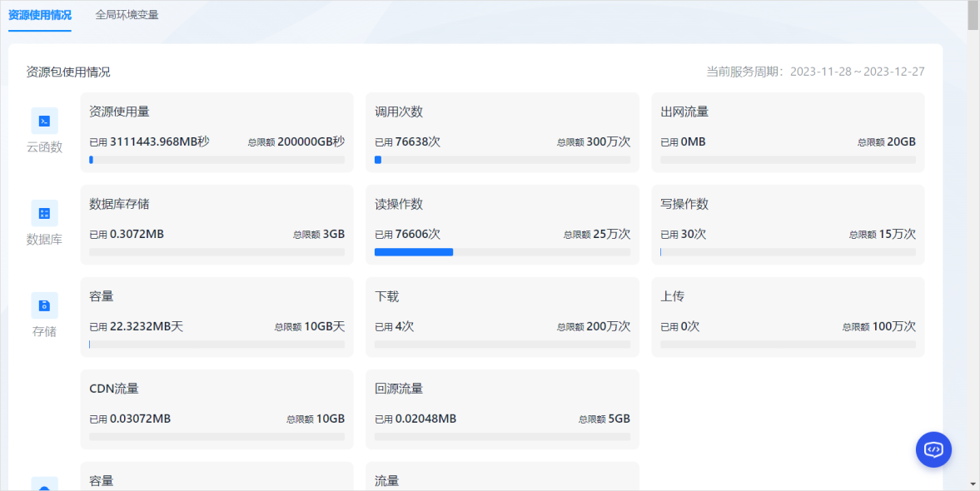The height and width of the screenshot is (491, 980).
Task: Click the 出网流量 card title
Action: coord(684,112)
